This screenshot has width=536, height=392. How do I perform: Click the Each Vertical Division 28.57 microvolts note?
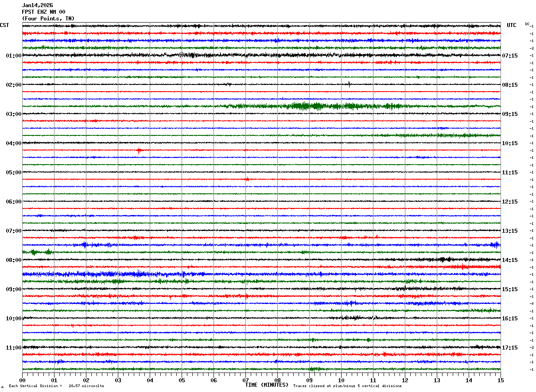click(56, 386)
